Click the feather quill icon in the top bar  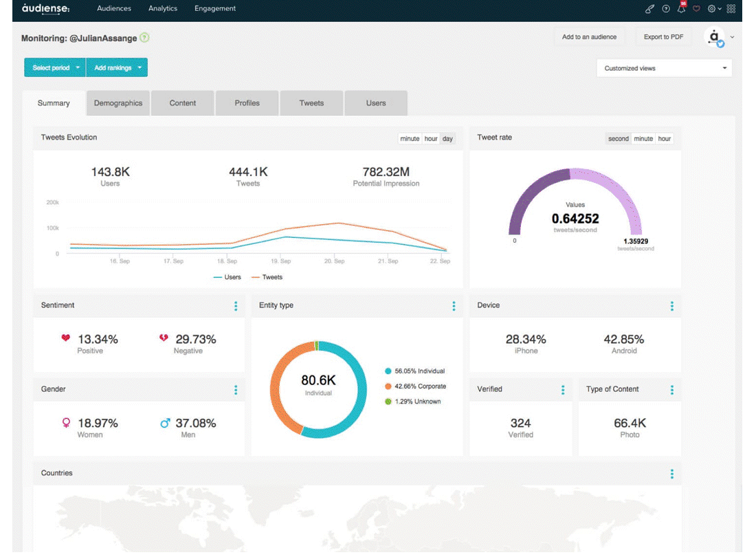click(x=650, y=9)
